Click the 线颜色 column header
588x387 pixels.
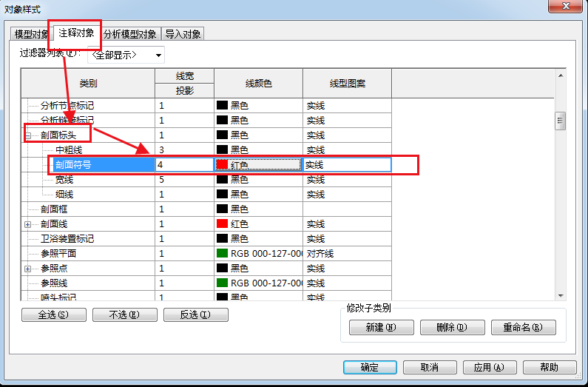pos(258,84)
